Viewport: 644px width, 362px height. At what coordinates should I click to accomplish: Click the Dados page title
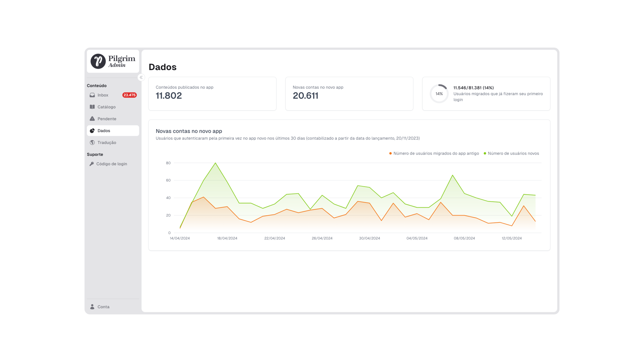point(163,67)
